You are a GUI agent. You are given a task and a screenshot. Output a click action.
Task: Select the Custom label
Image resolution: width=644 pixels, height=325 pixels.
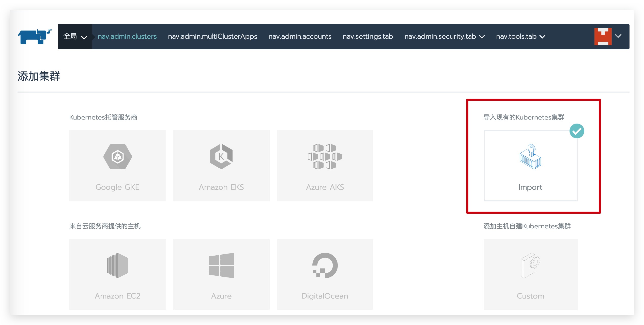[530, 296]
